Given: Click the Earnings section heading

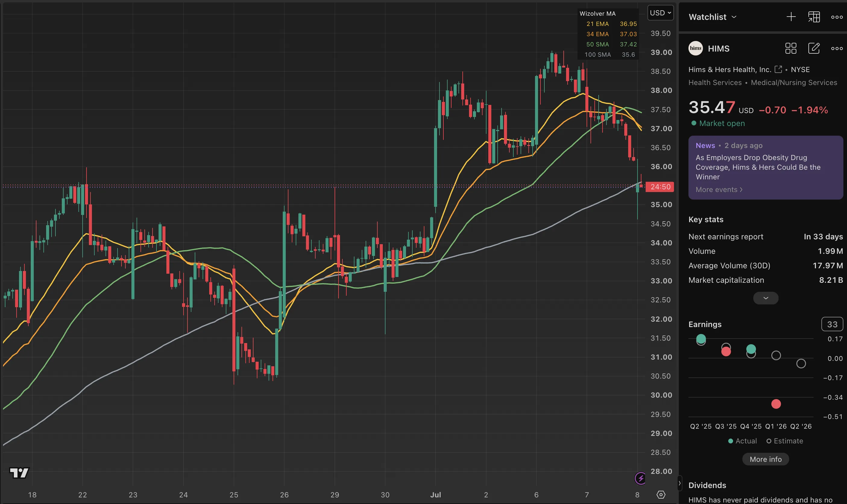Looking at the screenshot, I should [705, 324].
